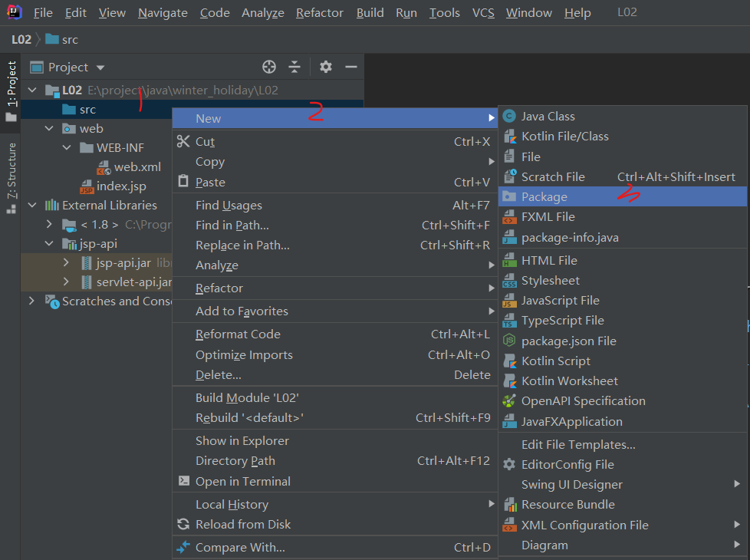Open the Build menu
750x560 pixels.
tap(370, 12)
